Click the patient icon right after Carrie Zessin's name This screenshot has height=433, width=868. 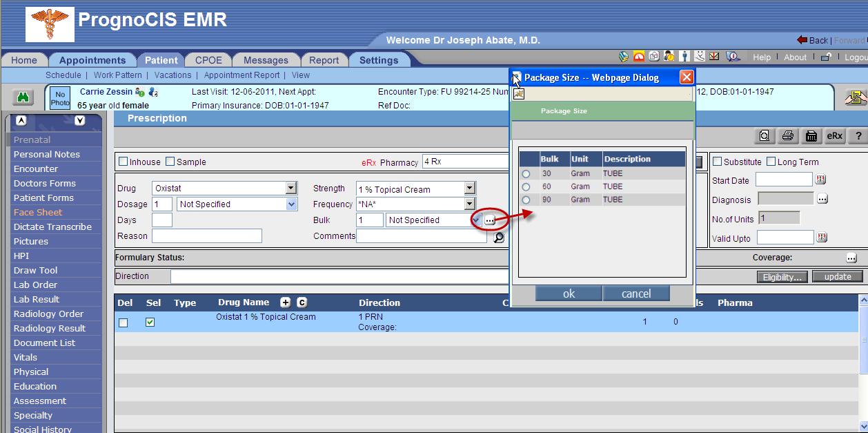[139, 92]
